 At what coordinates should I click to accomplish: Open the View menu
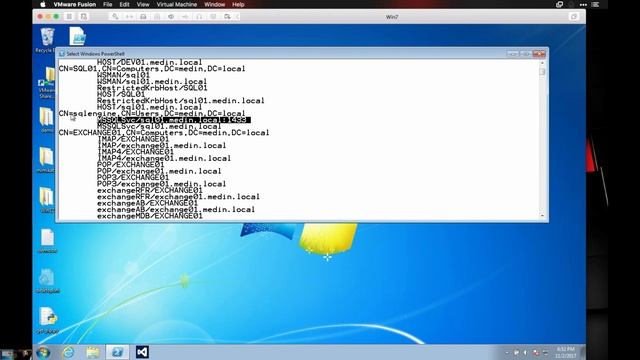pyautogui.click(x=143, y=4)
